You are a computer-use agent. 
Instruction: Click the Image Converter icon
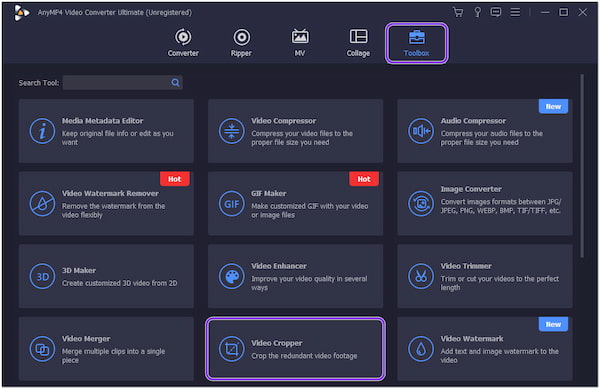point(421,203)
